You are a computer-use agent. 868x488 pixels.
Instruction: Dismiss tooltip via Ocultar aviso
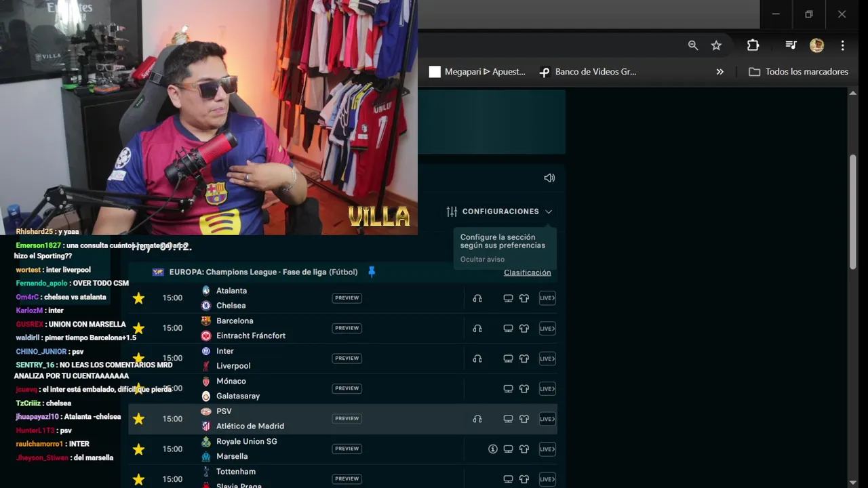[482, 260]
